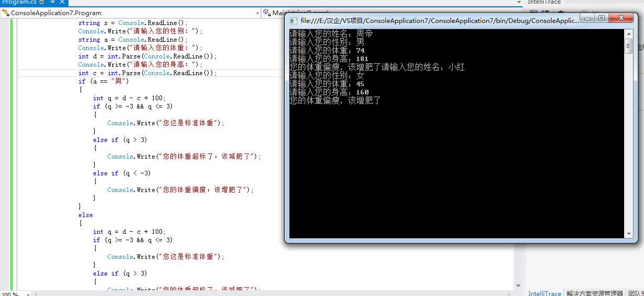The image size is (644, 296).
Task: Click first 您这是标准体重 Console.Write line
Action: pyautogui.click(x=166, y=123)
